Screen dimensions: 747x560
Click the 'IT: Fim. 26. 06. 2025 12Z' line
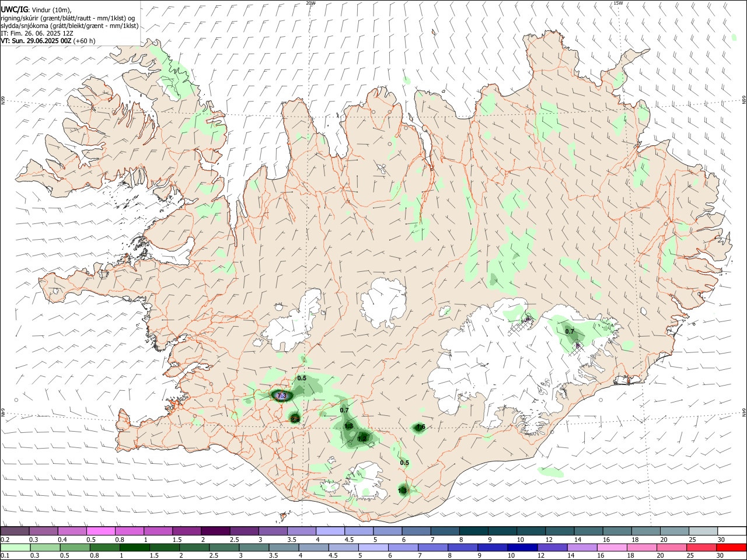[x=37, y=33]
